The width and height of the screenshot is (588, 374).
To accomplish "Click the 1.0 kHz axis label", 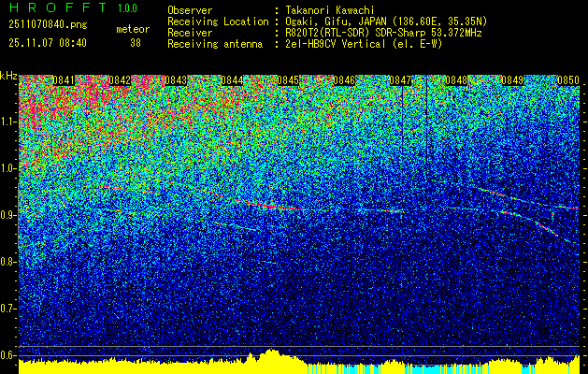I will click(7, 168).
